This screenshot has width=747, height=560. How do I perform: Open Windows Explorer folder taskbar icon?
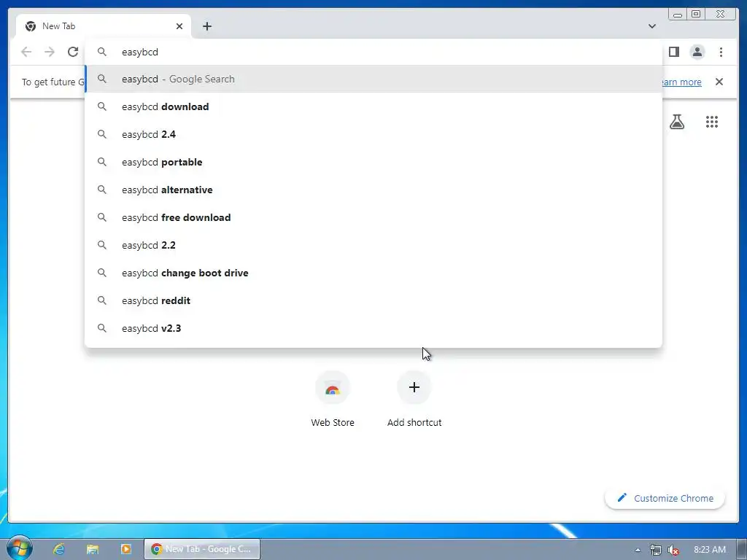[93, 549]
